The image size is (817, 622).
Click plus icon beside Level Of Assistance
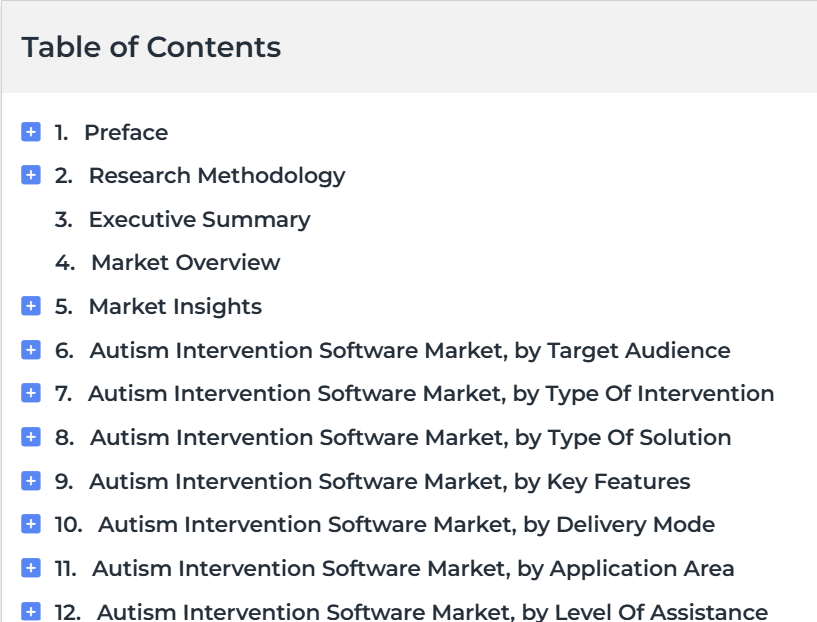31,611
